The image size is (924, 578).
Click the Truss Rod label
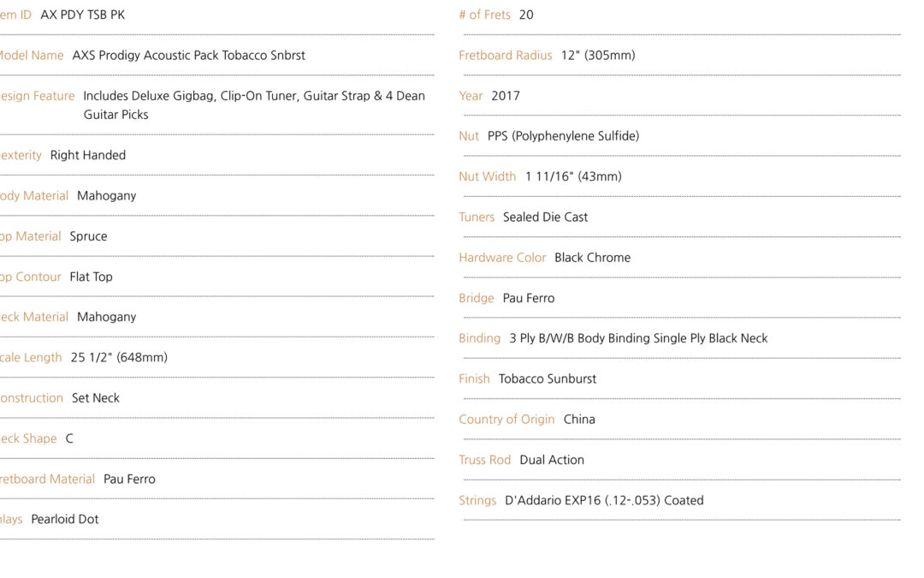pyautogui.click(x=484, y=460)
